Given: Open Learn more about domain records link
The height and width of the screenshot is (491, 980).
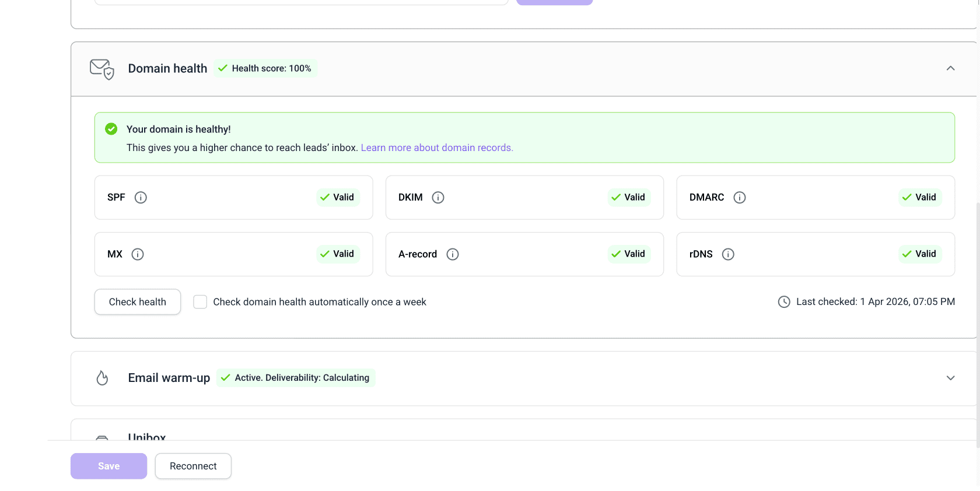Looking at the screenshot, I should coord(437,148).
